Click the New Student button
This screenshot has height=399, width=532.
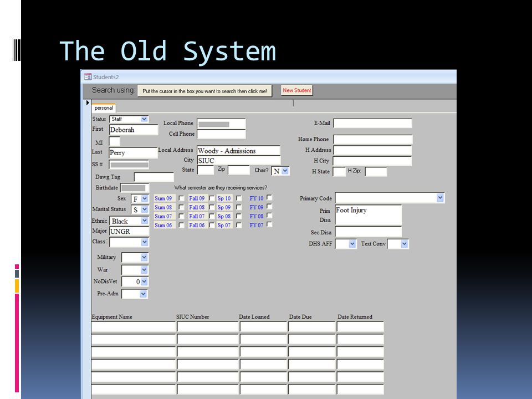click(x=297, y=90)
